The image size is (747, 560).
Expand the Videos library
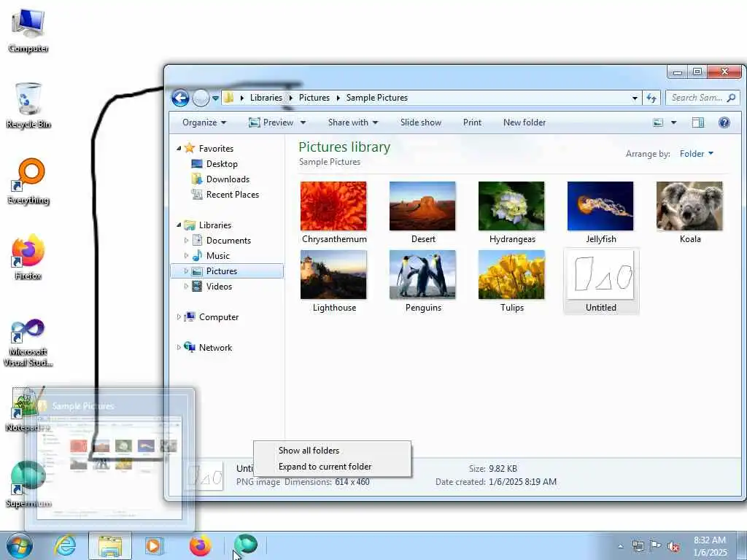coord(186,286)
